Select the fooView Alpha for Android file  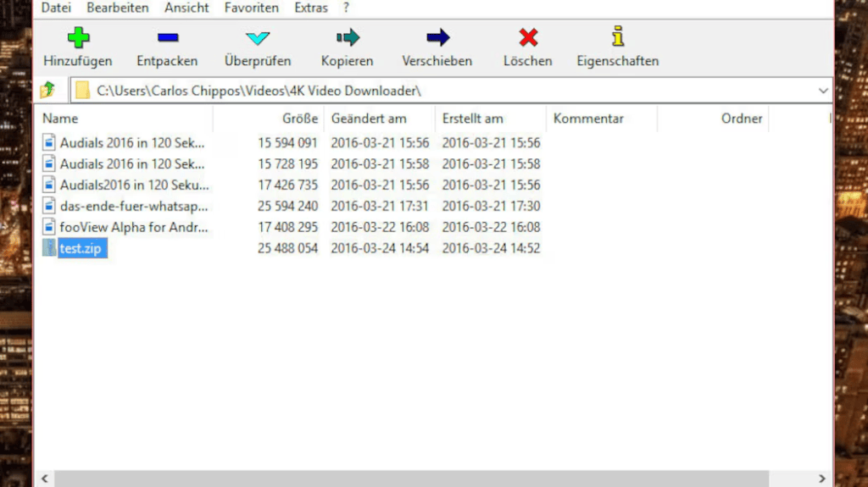(133, 227)
